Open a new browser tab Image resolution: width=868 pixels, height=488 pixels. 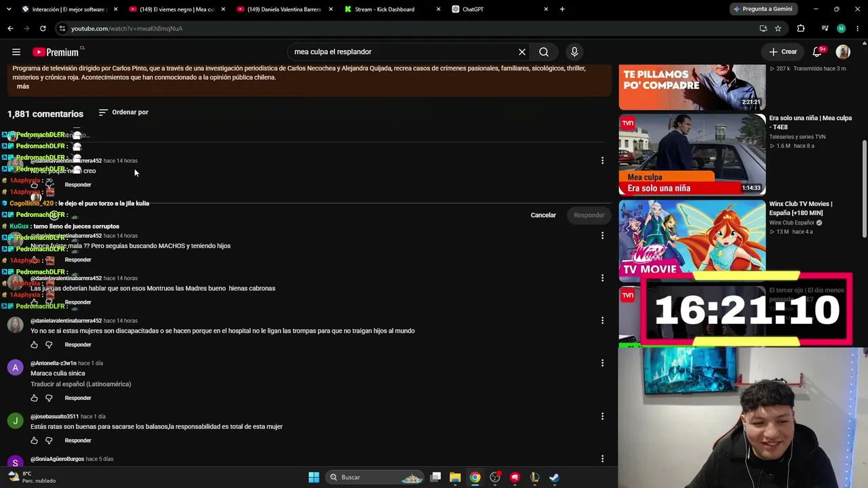562,9
